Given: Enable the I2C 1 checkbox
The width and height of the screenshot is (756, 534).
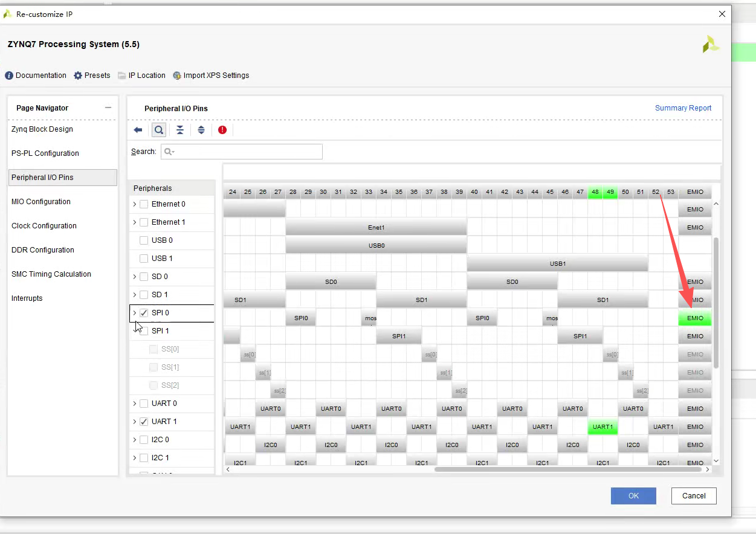Looking at the screenshot, I should tap(144, 458).
